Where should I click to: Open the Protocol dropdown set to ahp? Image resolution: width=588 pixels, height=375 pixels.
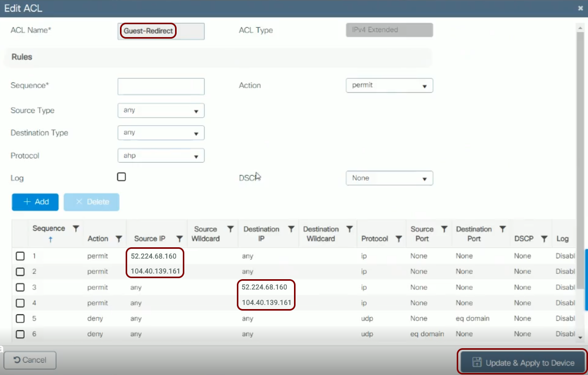pos(161,156)
